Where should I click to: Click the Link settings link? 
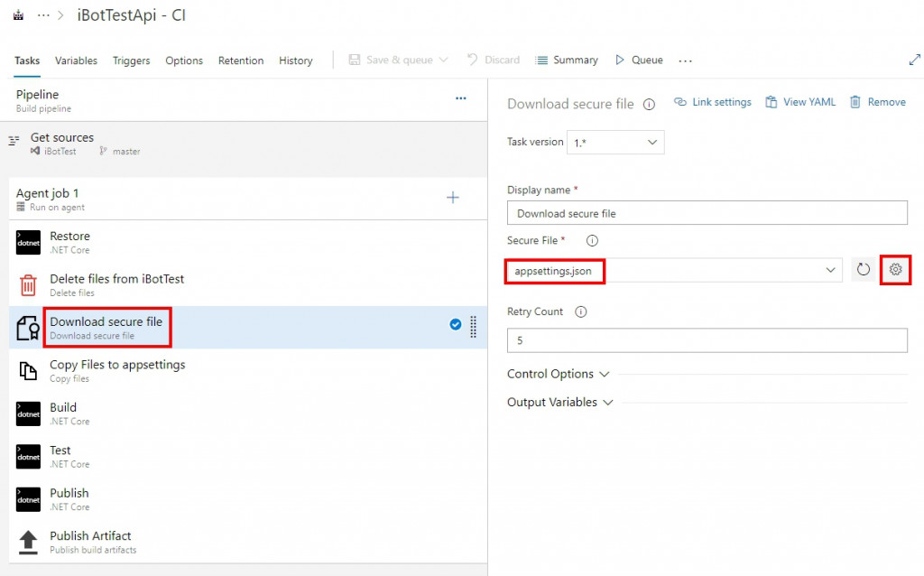coord(713,102)
